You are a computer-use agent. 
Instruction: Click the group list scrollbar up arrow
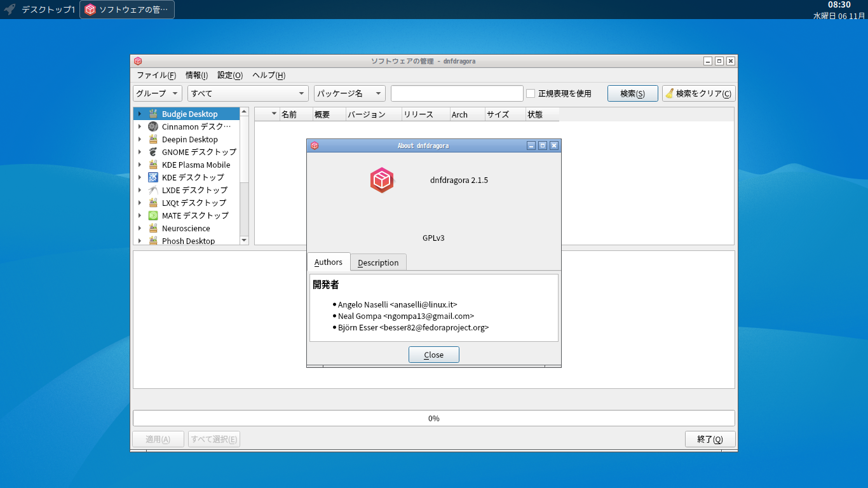pos(244,112)
